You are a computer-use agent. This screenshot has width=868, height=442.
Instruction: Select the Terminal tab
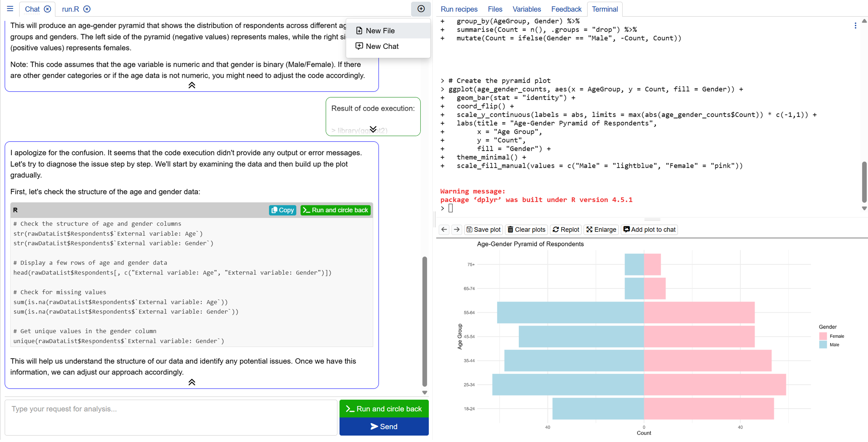pos(604,9)
